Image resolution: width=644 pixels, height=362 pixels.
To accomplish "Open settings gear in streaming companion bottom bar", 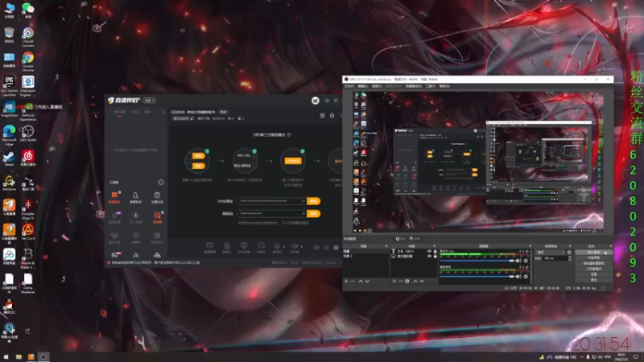I will pyautogui.click(x=336, y=248).
